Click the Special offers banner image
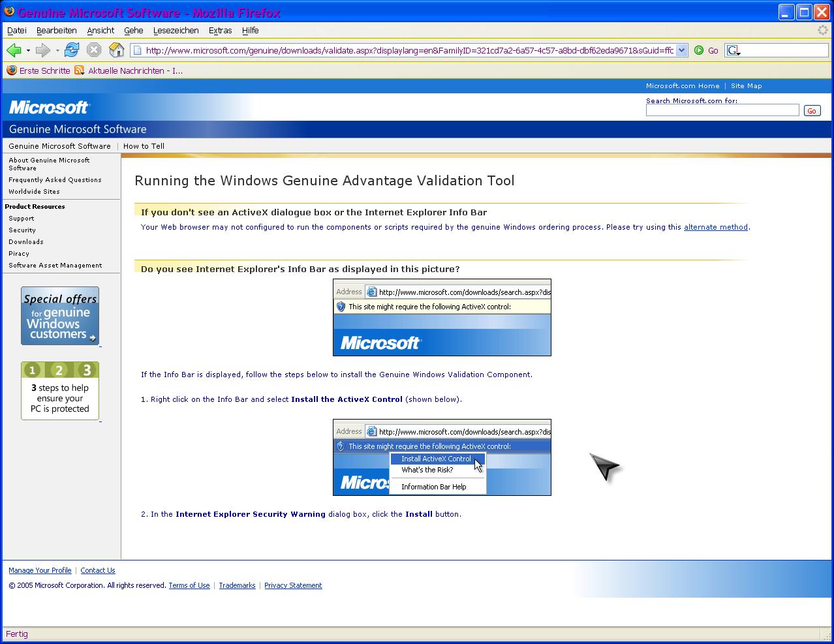Viewport: 834px width, 644px height. [60, 316]
